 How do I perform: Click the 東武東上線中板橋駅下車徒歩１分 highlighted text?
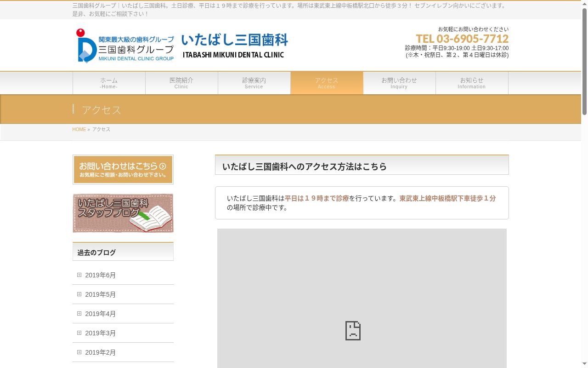click(447, 198)
